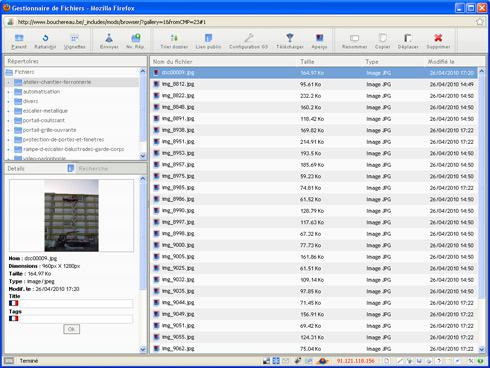
Task: Click the green icon at status bar end
Action: 480,361
